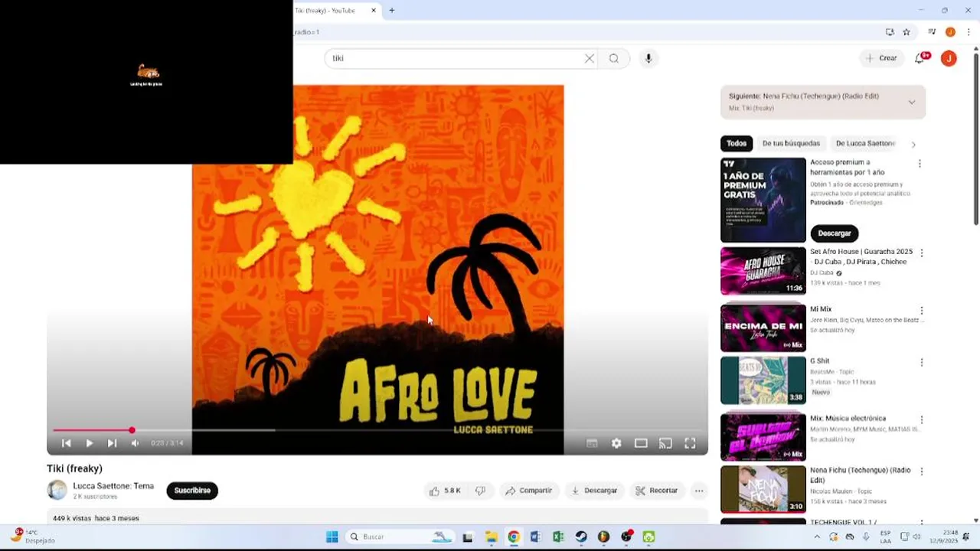Open options for G Shit video
980x551 pixels.
(922, 362)
